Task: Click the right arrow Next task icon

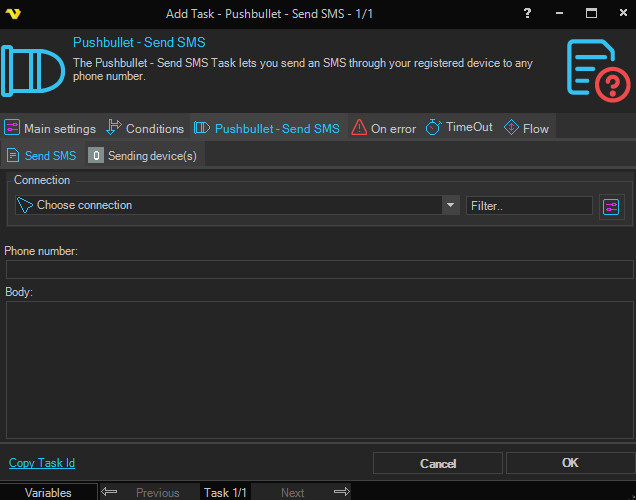Action: tap(341, 492)
